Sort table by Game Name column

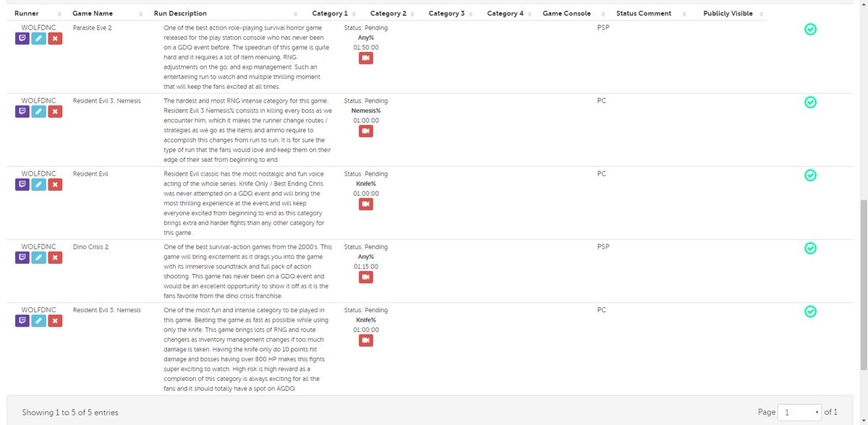tap(106, 14)
